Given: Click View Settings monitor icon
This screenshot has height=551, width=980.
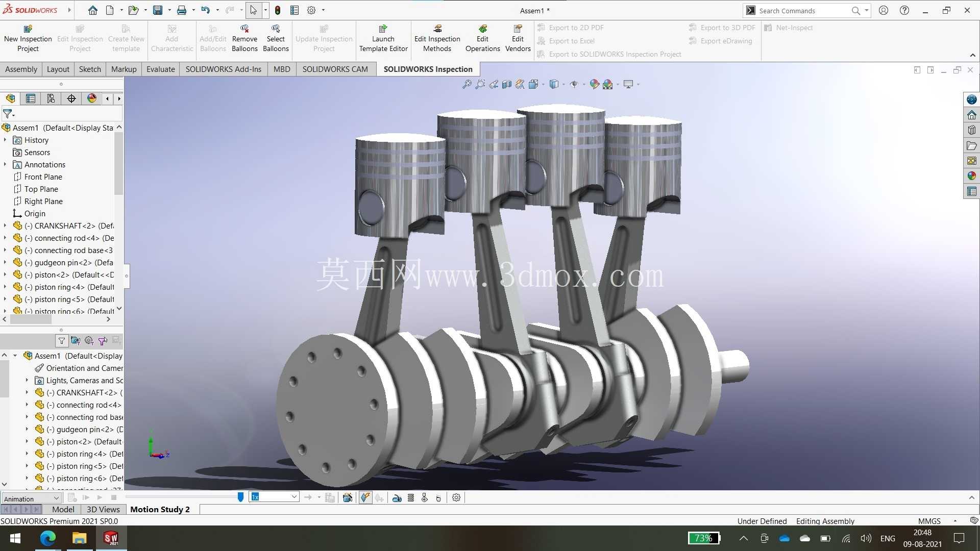Looking at the screenshot, I should pos(628,84).
